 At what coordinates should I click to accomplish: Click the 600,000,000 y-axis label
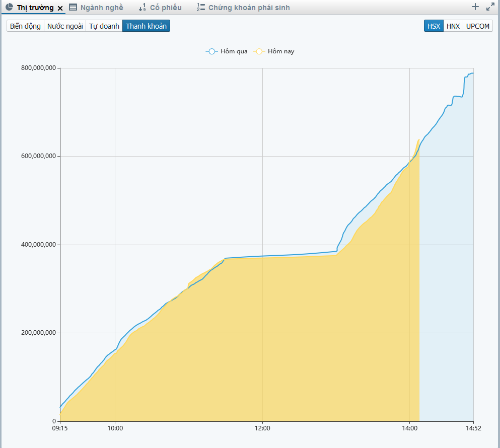[x=39, y=157]
